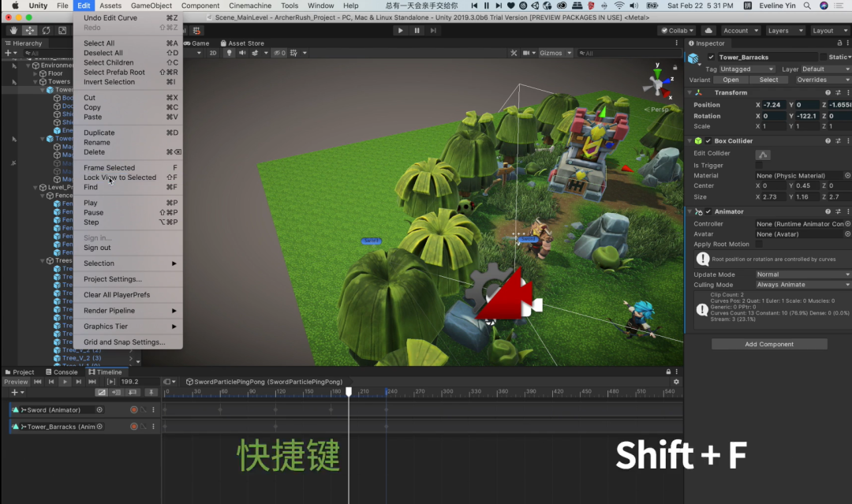The image size is (852, 504).
Task: Choose Project Settings from Edit menu
Action: pos(113,279)
